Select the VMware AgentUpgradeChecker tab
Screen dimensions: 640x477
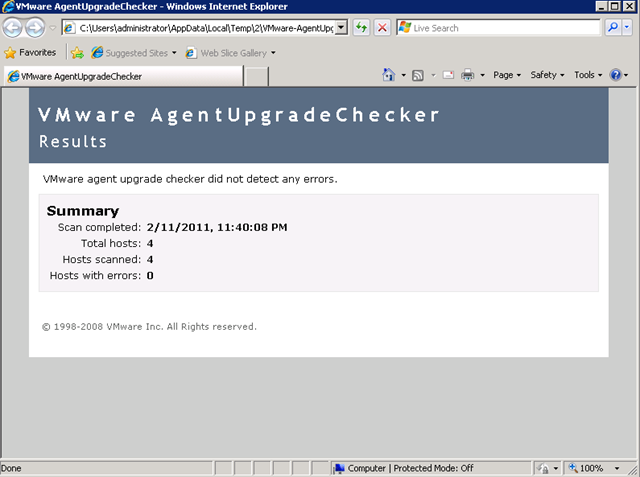tap(123, 76)
